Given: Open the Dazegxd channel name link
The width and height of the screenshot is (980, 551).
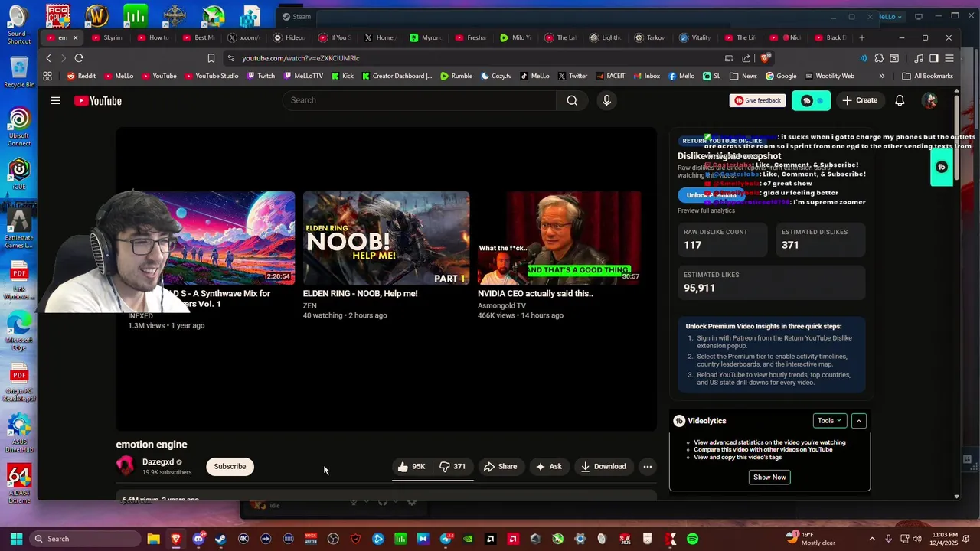Looking at the screenshot, I should point(158,462).
